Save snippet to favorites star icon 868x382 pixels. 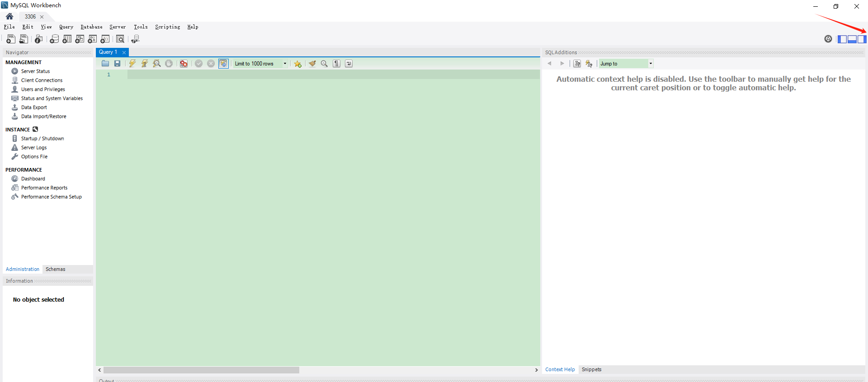click(x=297, y=64)
